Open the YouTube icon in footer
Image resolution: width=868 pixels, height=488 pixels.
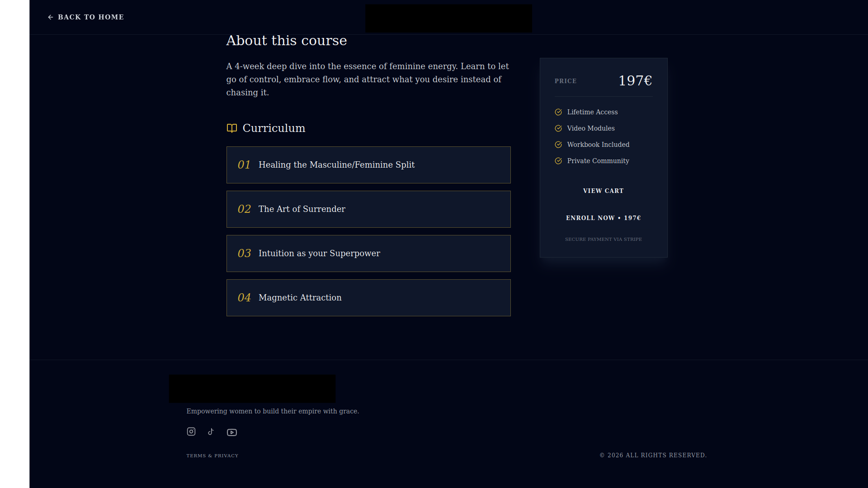pos(232,432)
